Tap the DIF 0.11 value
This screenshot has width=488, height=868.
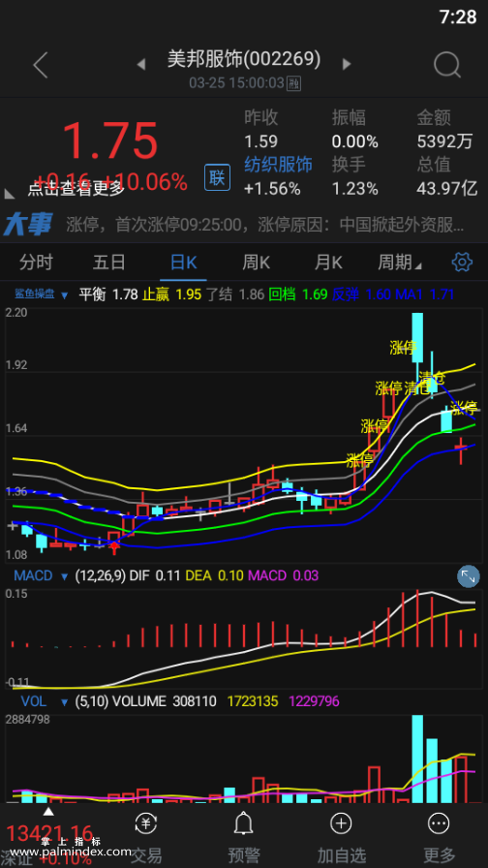(x=154, y=575)
